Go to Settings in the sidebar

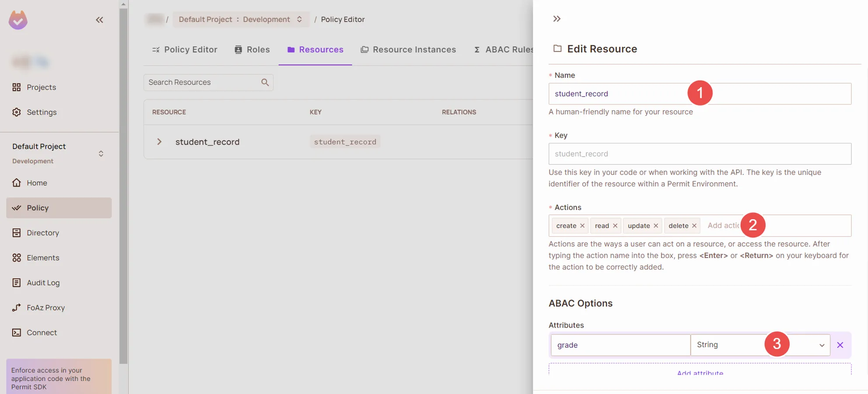[42, 112]
